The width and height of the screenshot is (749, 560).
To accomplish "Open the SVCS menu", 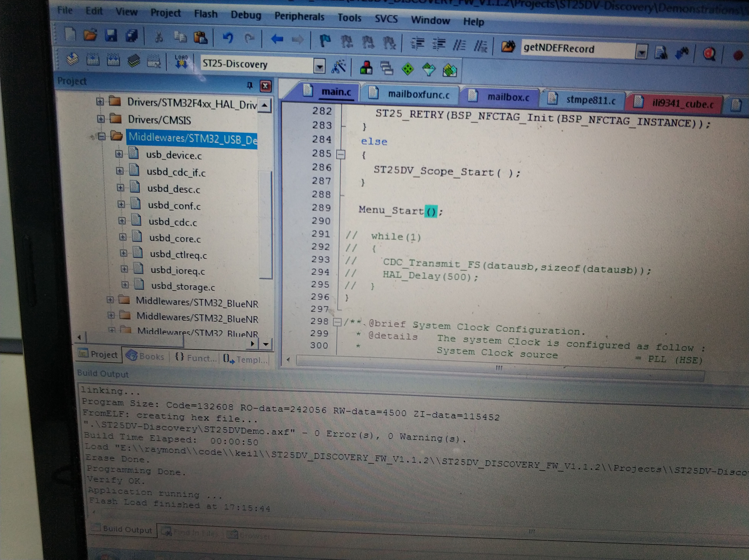I will [x=386, y=19].
